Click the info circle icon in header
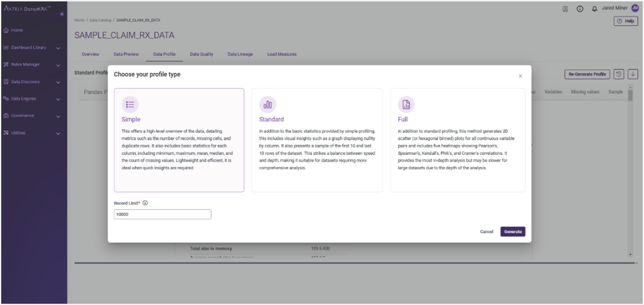644x305 pixels. tap(580, 9)
